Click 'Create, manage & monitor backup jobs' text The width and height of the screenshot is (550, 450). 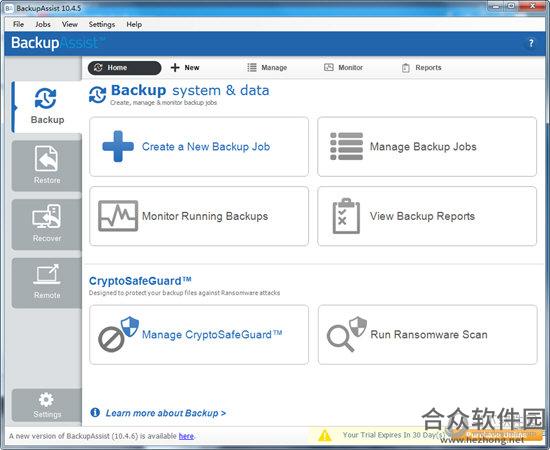[x=163, y=103]
